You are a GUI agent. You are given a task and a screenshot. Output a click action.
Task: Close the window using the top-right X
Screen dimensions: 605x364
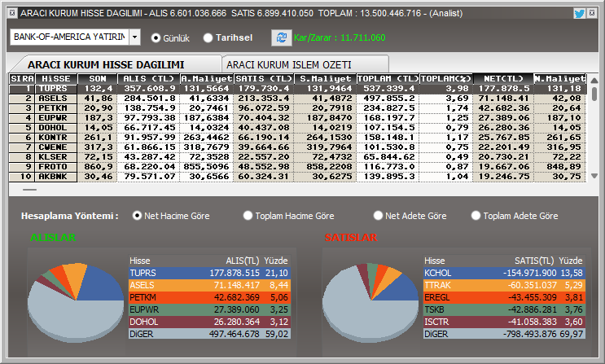(x=591, y=13)
